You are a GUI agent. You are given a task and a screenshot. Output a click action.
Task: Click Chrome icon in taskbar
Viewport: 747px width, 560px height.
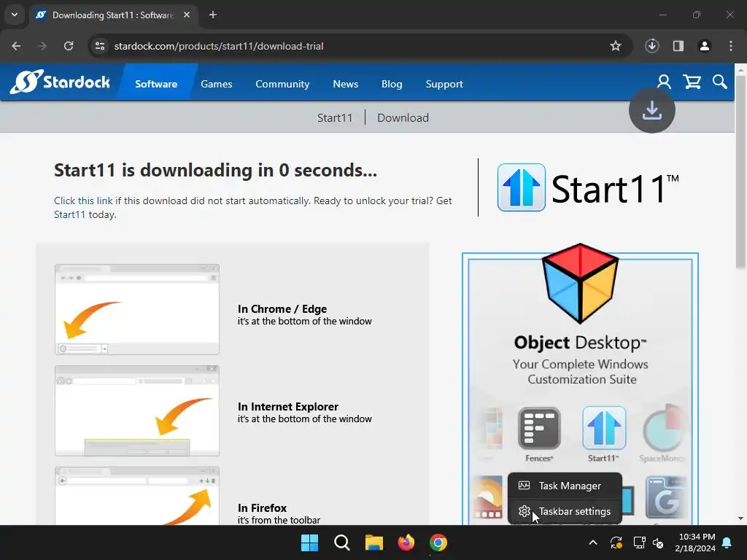tap(438, 542)
